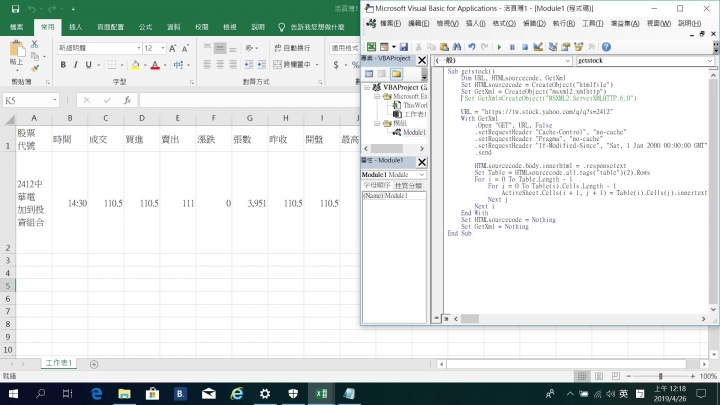Open the getstock procedure dropdown
The width and height of the screenshot is (720, 405).
pyautogui.click(x=710, y=61)
